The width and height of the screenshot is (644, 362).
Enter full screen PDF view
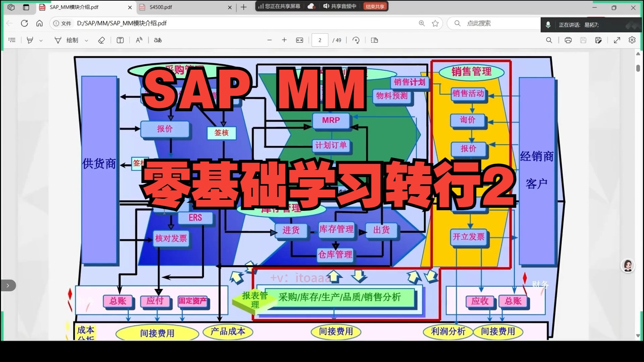(x=617, y=40)
